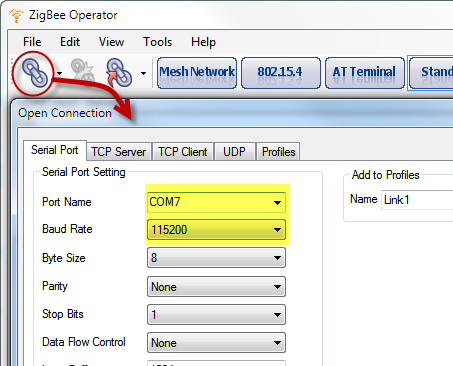Viewport: 453px width, 366px height.
Task: Click the reconnect link icon with orange arrow
Action: [119, 72]
